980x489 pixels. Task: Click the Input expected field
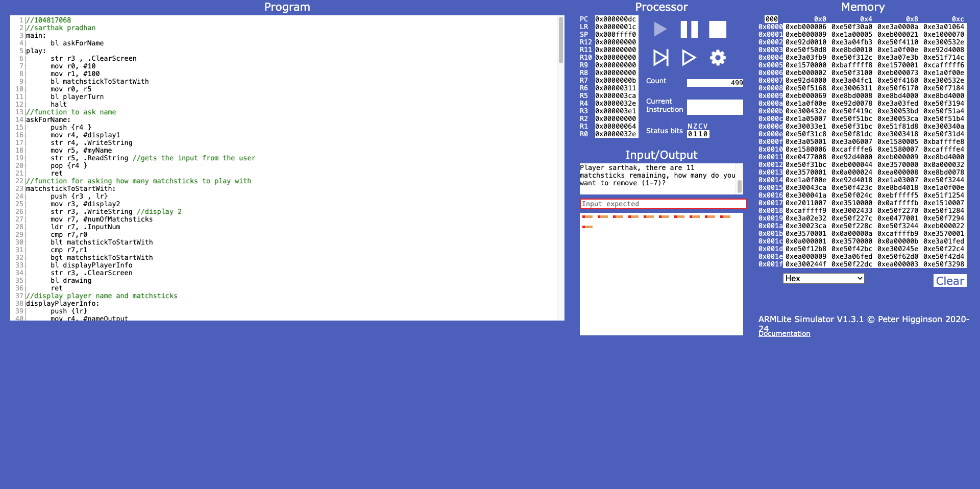[x=663, y=204]
